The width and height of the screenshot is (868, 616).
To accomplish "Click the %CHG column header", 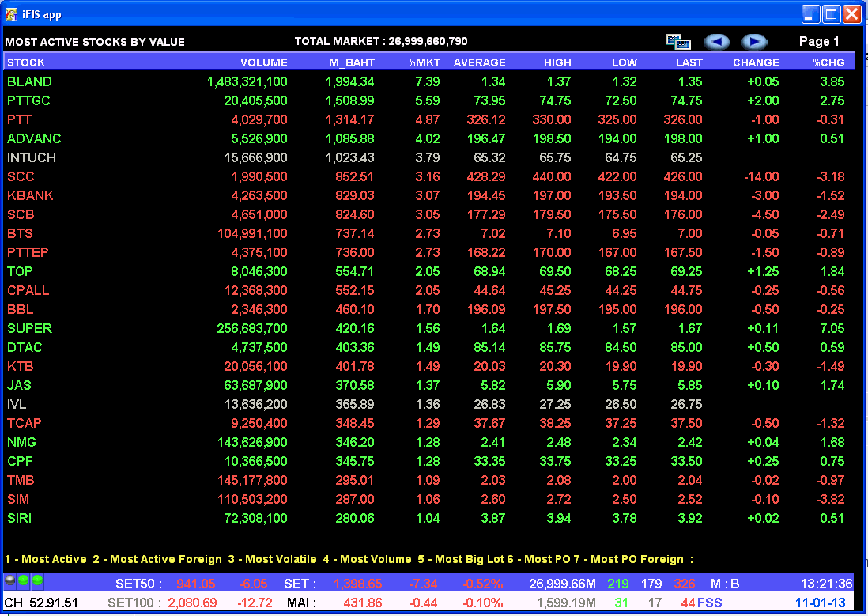I will [828, 62].
